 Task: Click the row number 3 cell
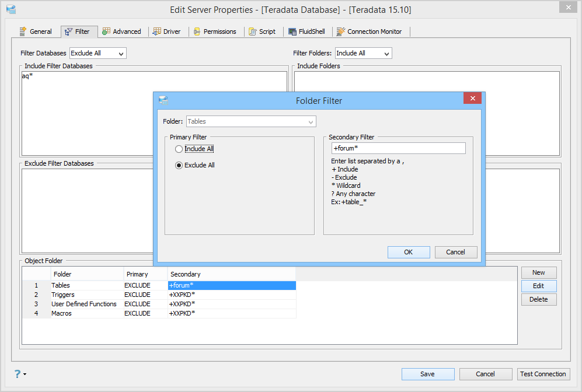(36, 304)
